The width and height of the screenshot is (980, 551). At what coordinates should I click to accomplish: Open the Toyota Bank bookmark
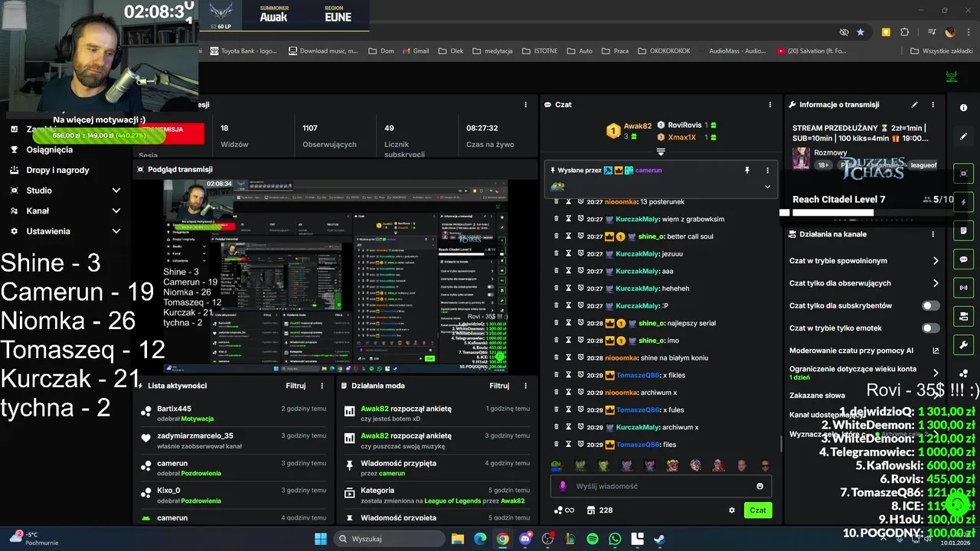(242, 51)
